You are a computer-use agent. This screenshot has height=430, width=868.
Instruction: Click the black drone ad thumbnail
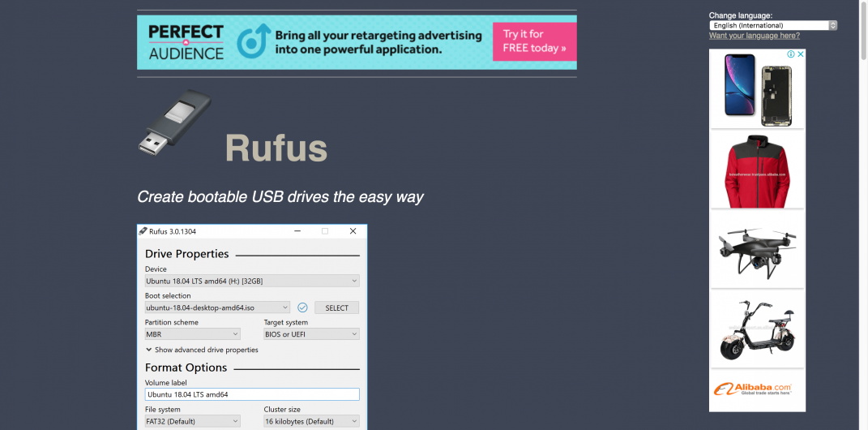pyautogui.click(x=757, y=249)
